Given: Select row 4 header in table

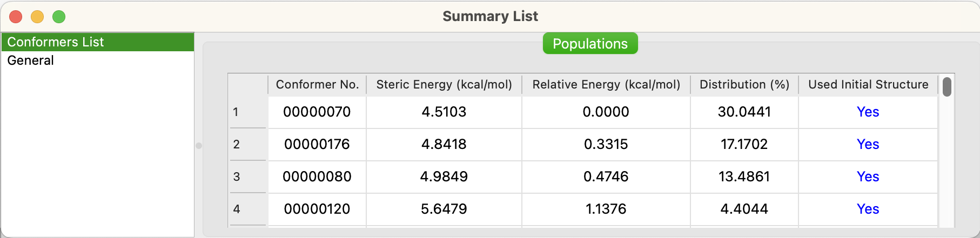Looking at the screenshot, I should coord(247,209).
